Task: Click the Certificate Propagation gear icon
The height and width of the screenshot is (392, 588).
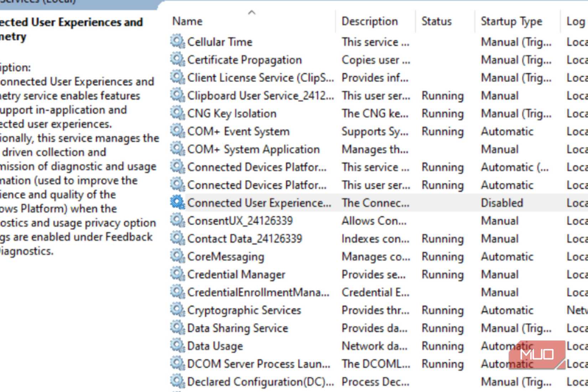Action: coord(177,60)
